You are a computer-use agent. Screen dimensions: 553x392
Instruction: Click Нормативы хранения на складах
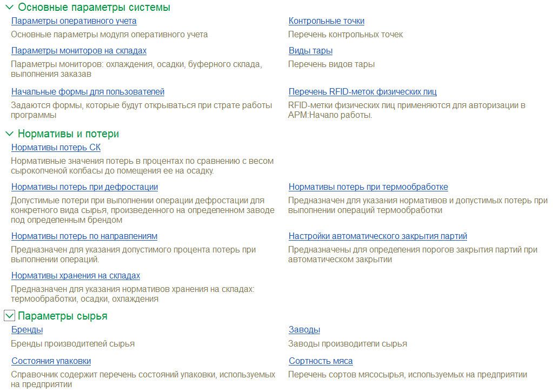point(76,276)
